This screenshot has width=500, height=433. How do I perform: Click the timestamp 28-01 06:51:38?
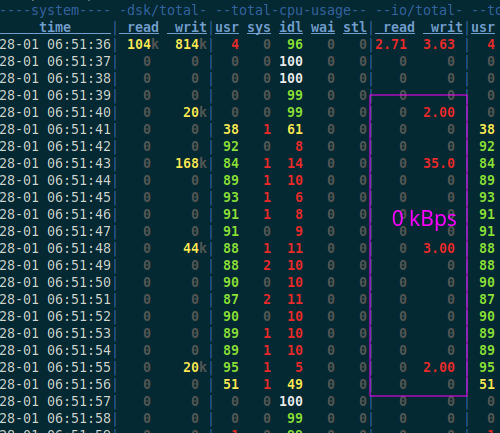[55, 78]
